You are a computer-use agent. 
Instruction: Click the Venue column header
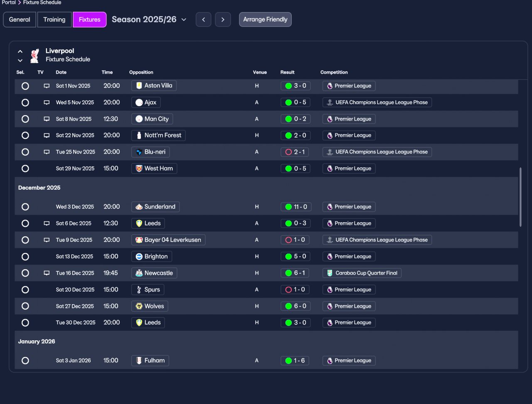click(x=260, y=72)
